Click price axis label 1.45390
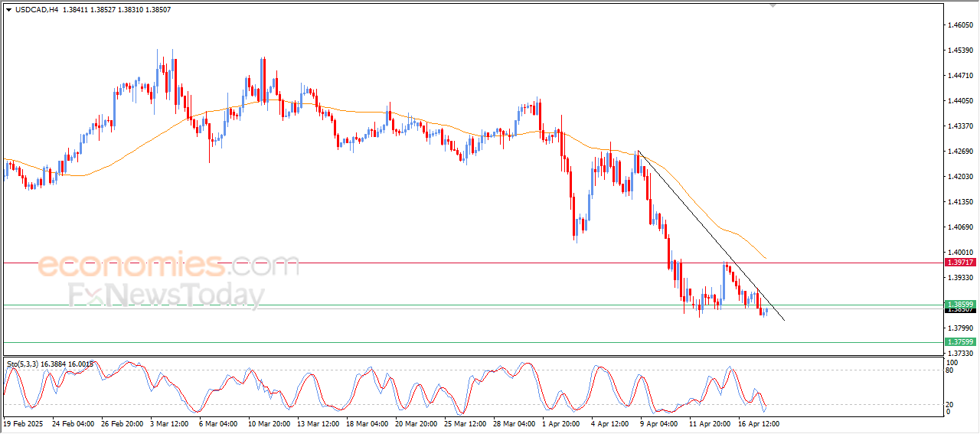 [961, 51]
